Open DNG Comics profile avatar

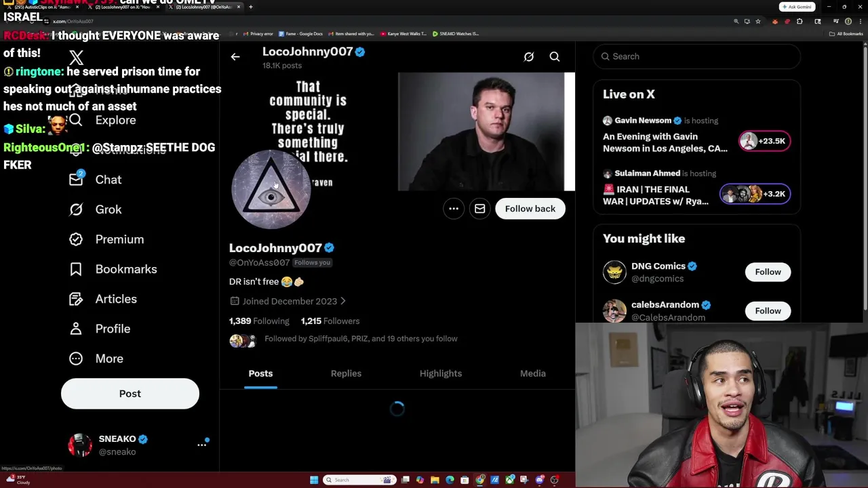(x=615, y=272)
